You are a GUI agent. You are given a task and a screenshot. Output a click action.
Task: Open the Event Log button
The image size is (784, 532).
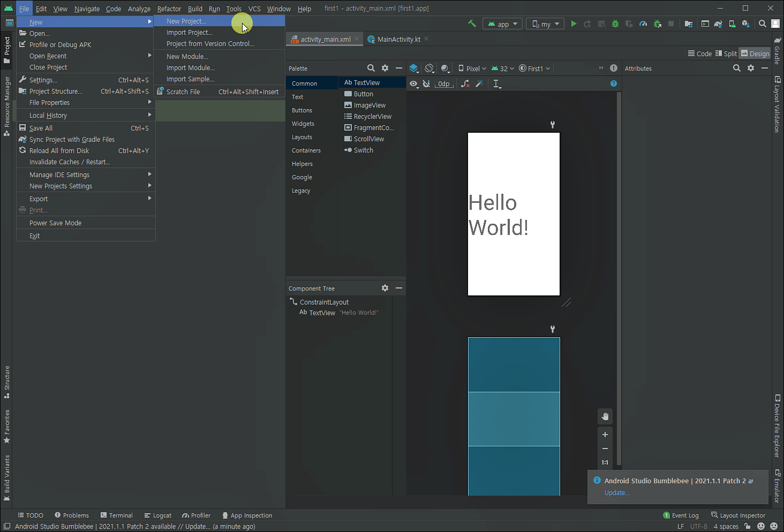pyautogui.click(x=681, y=515)
